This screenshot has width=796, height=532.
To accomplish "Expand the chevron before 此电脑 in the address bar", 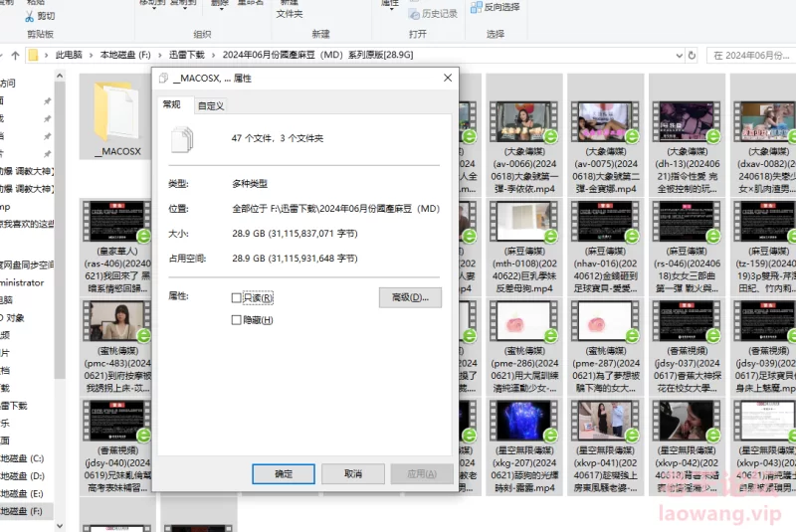I will pos(46,55).
